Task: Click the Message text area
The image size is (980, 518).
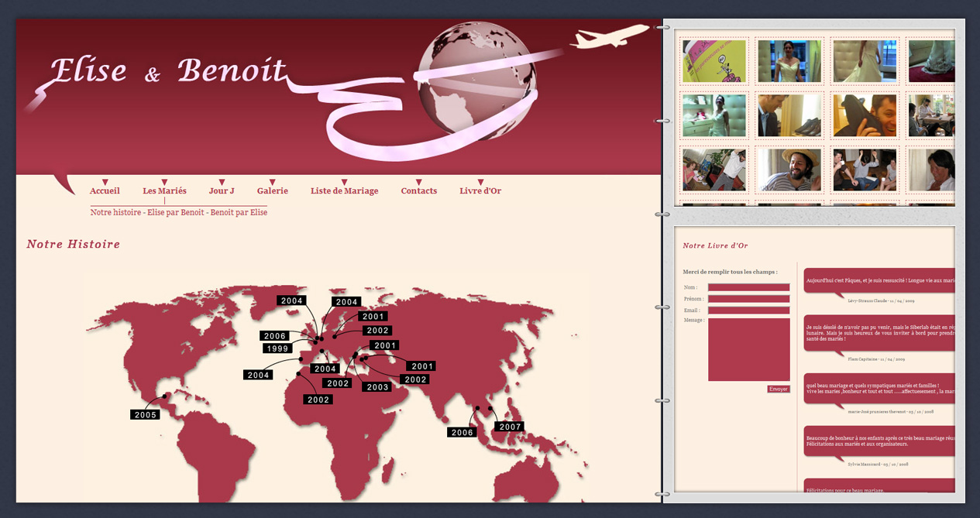Action: coord(748,349)
